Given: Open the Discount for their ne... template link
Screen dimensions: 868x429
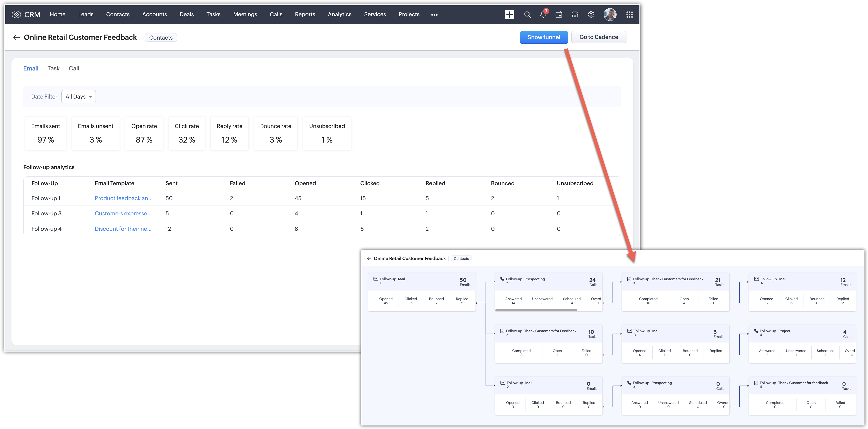Looking at the screenshot, I should point(123,229).
